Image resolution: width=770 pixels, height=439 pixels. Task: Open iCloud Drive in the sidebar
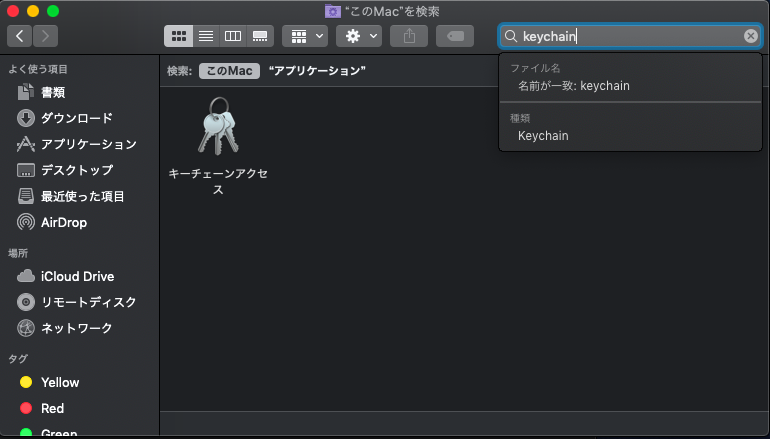(77, 276)
